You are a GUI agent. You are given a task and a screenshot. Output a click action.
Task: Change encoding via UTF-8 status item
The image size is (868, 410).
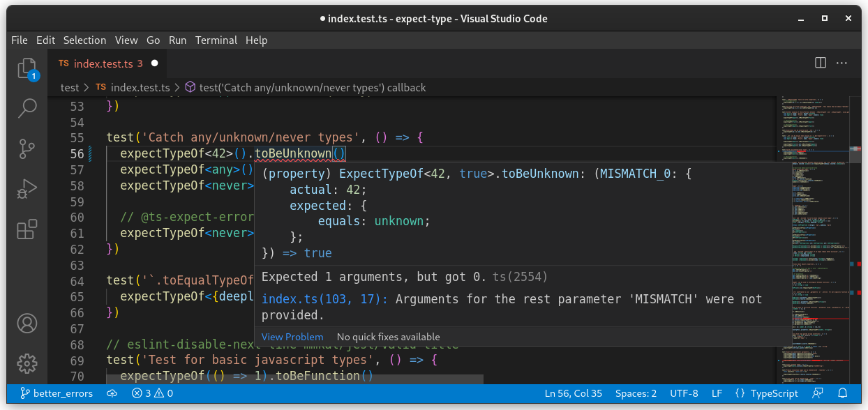coord(684,393)
